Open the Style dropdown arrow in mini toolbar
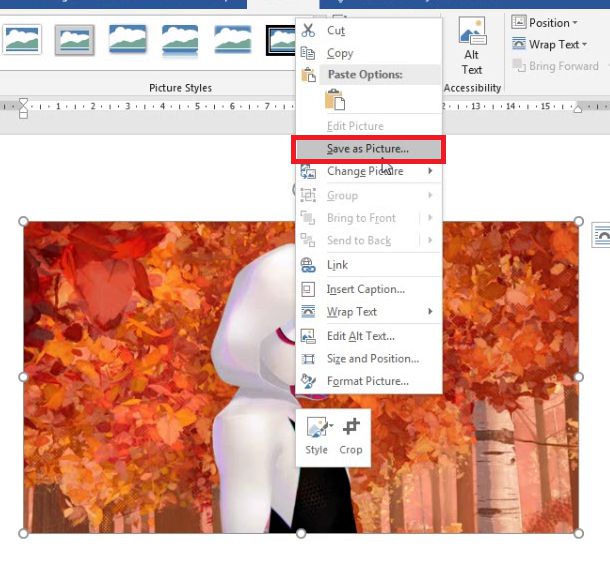Image resolution: width=610 pixels, height=569 pixels. 331,425
